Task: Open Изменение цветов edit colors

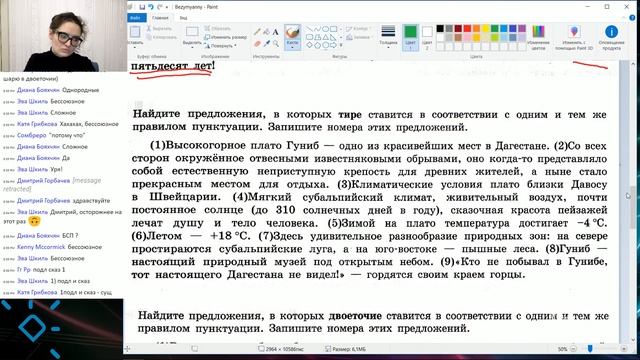Action: pyautogui.click(x=538, y=37)
